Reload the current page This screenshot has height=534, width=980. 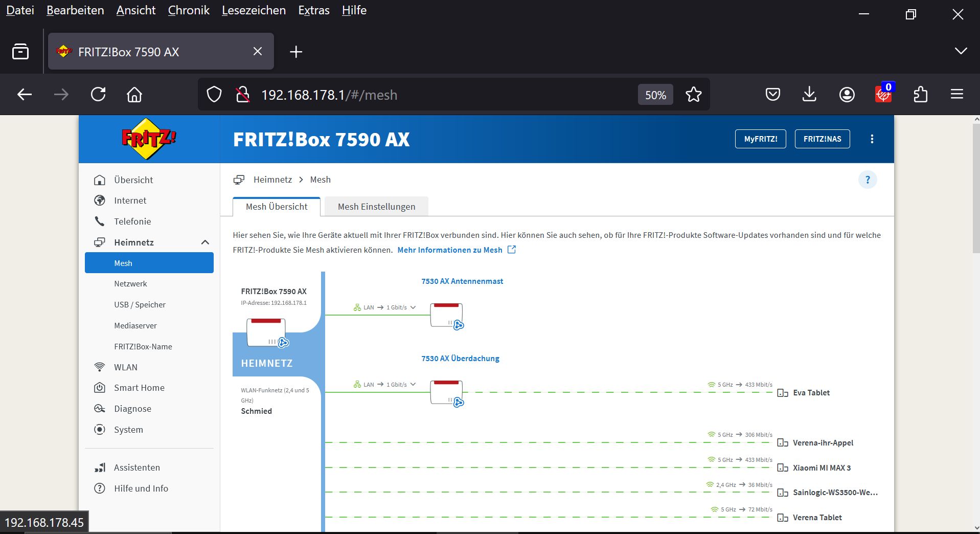pyautogui.click(x=98, y=95)
